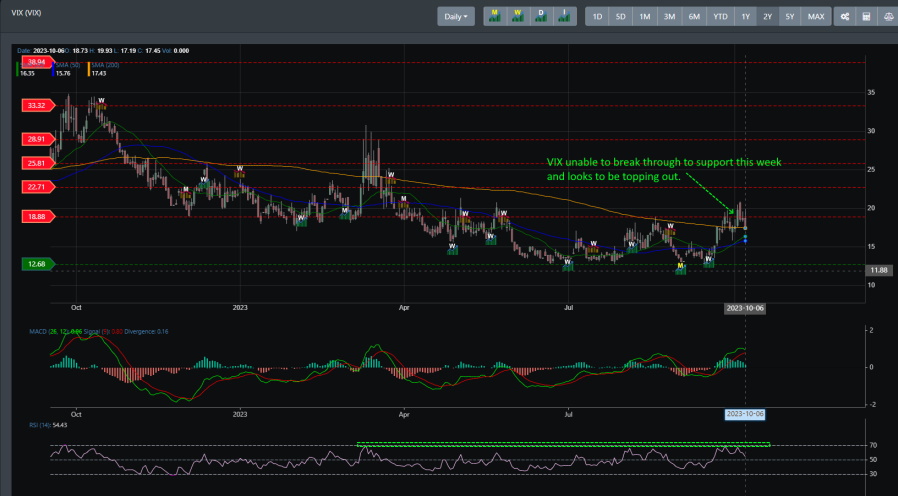Click the 28.91 resistance level label
Image resolution: width=898 pixels, height=496 pixels.
pos(38,139)
